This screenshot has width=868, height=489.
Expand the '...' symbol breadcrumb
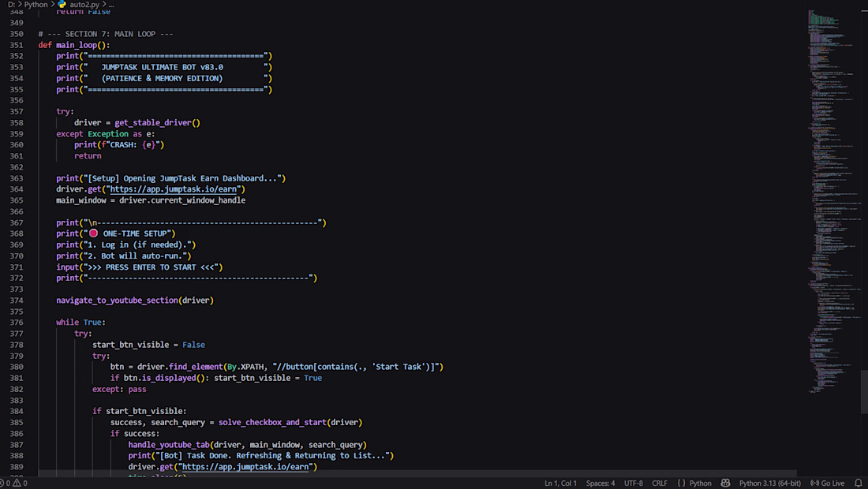[110, 5]
